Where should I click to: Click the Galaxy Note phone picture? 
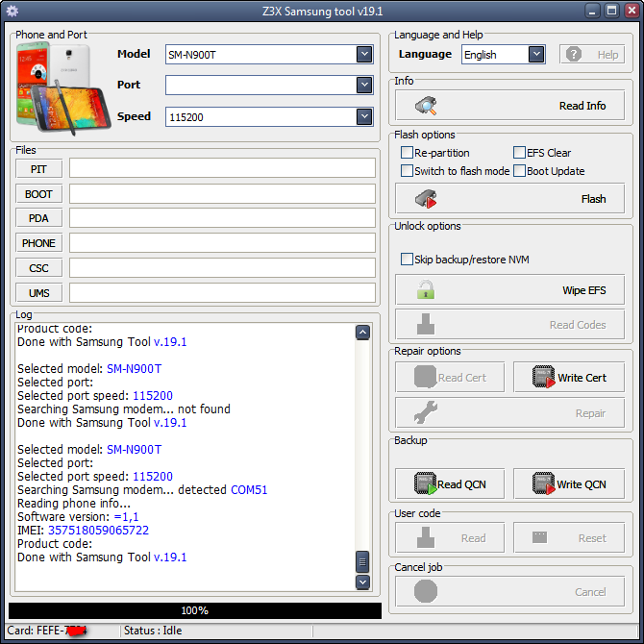click(62, 88)
